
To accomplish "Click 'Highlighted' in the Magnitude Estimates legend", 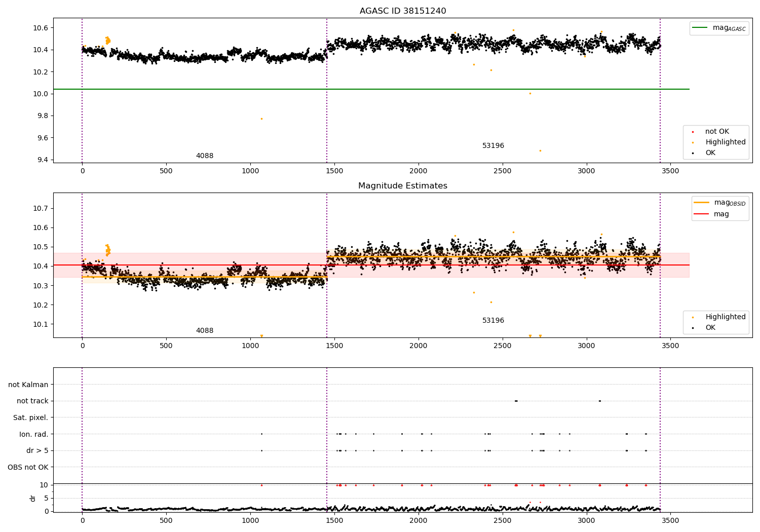I will [725, 317].
